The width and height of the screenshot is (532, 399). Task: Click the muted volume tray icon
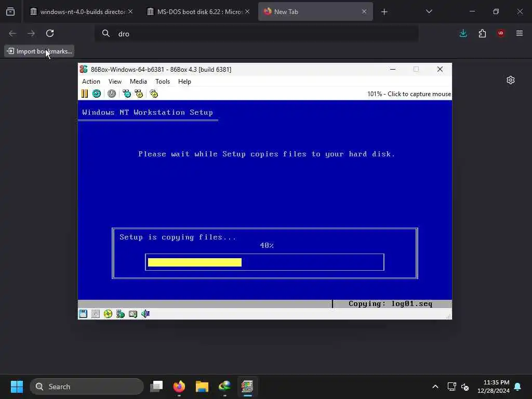(465, 387)
